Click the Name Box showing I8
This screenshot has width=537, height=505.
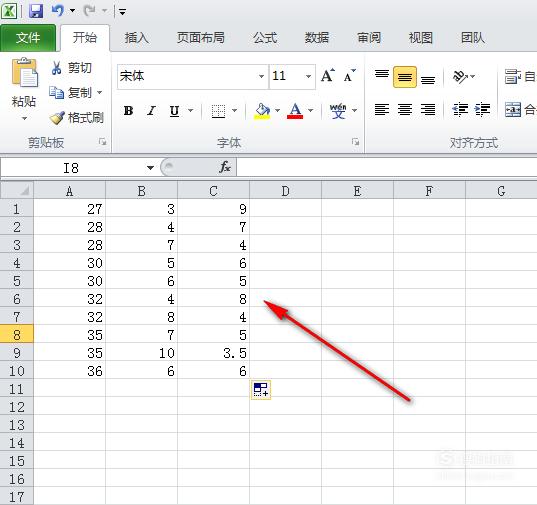click(71, 168)
